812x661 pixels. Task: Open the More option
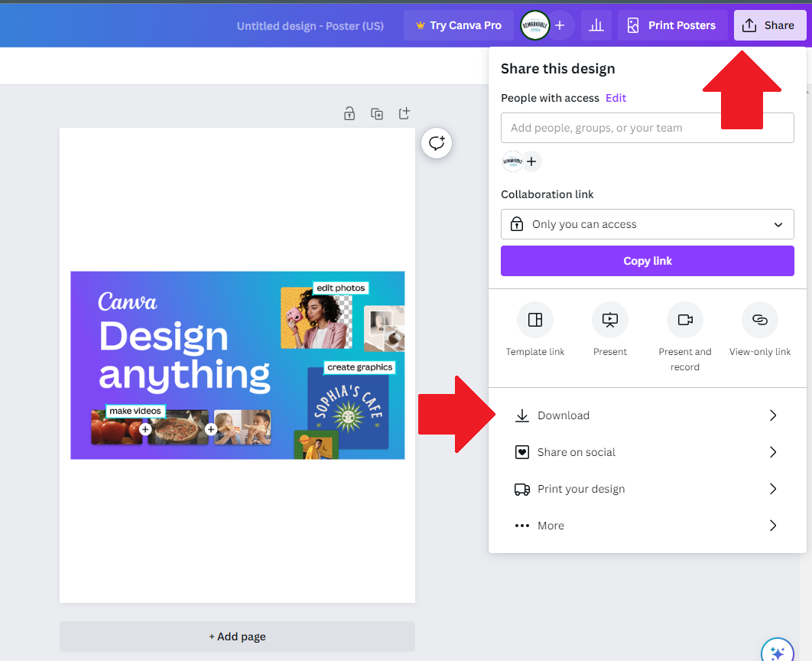pos(648,526)
